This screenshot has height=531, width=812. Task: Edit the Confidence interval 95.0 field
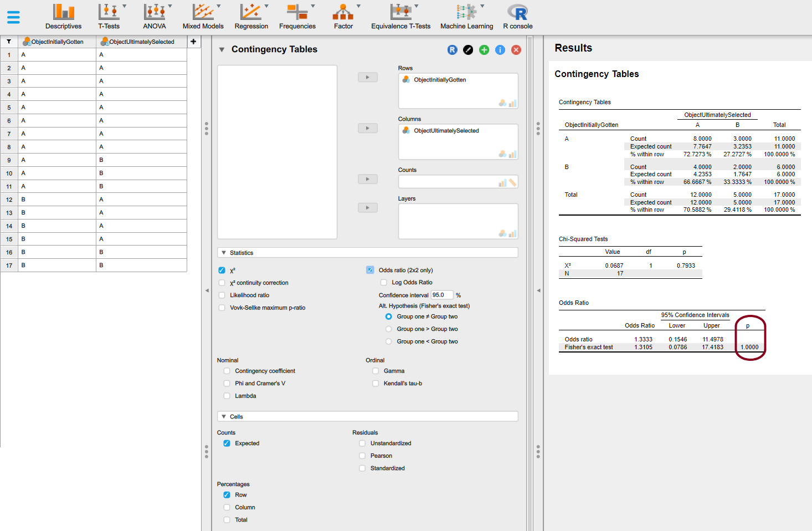(x=442, y=295)
